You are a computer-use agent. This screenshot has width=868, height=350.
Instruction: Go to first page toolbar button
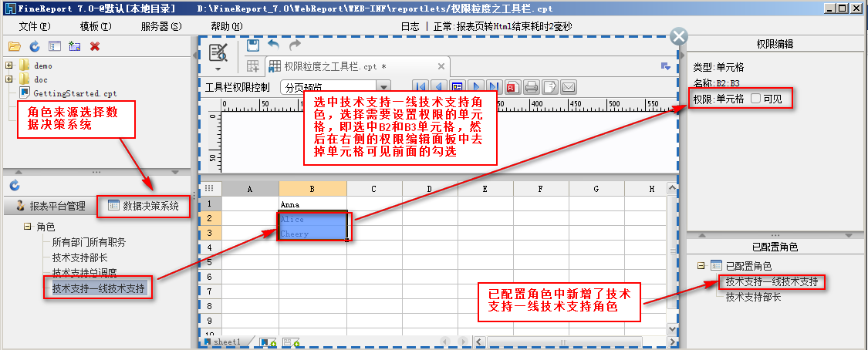[420, 87]
